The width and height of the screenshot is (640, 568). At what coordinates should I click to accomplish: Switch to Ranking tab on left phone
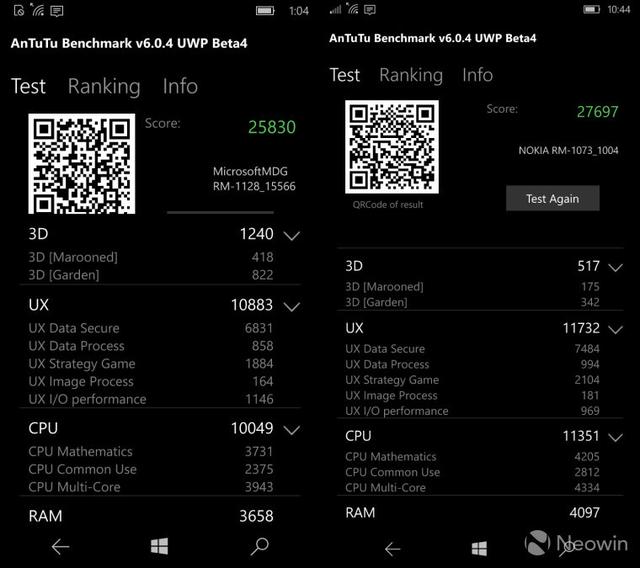(104, 87)
